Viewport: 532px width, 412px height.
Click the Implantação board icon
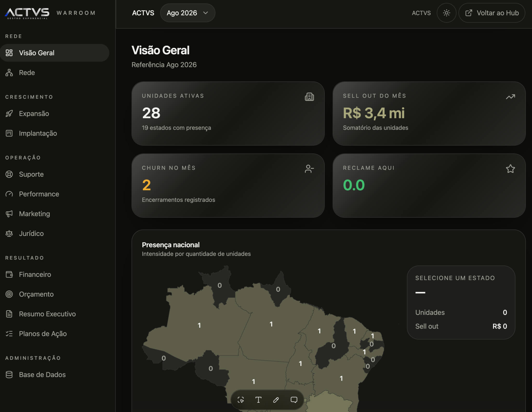9,133
